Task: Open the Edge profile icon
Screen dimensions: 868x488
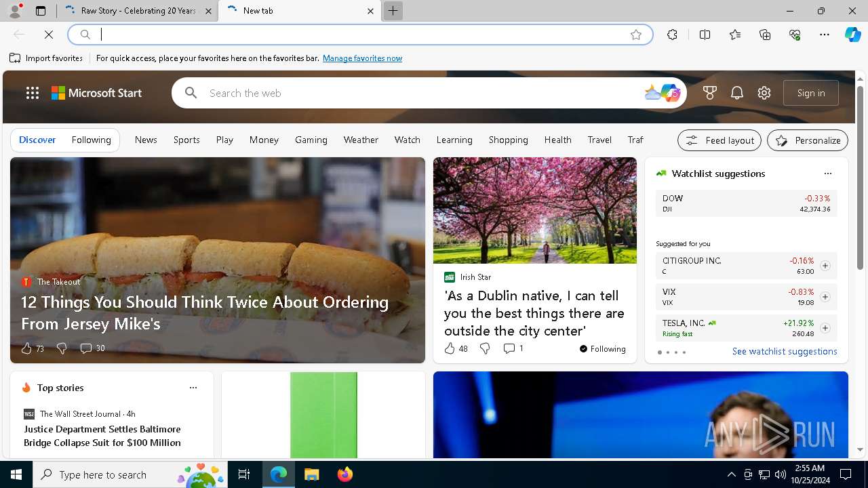Action: click(x=15, y=11)
